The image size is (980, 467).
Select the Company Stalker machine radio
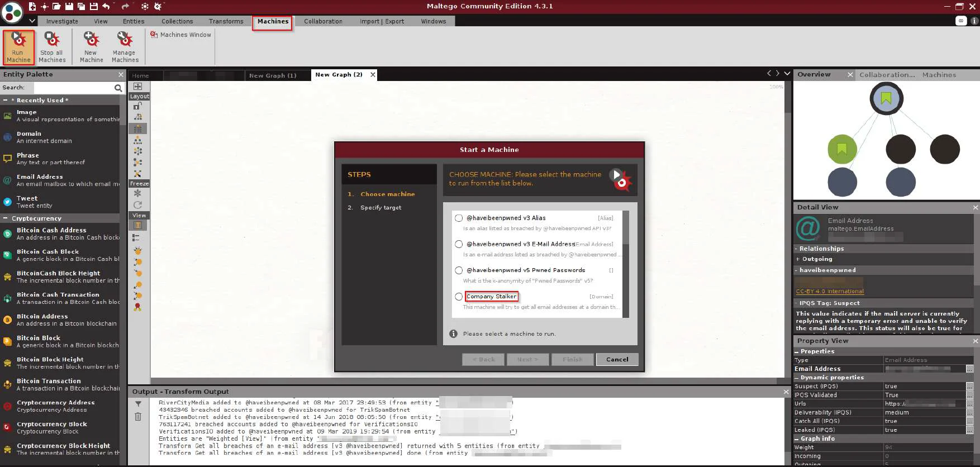459,297
